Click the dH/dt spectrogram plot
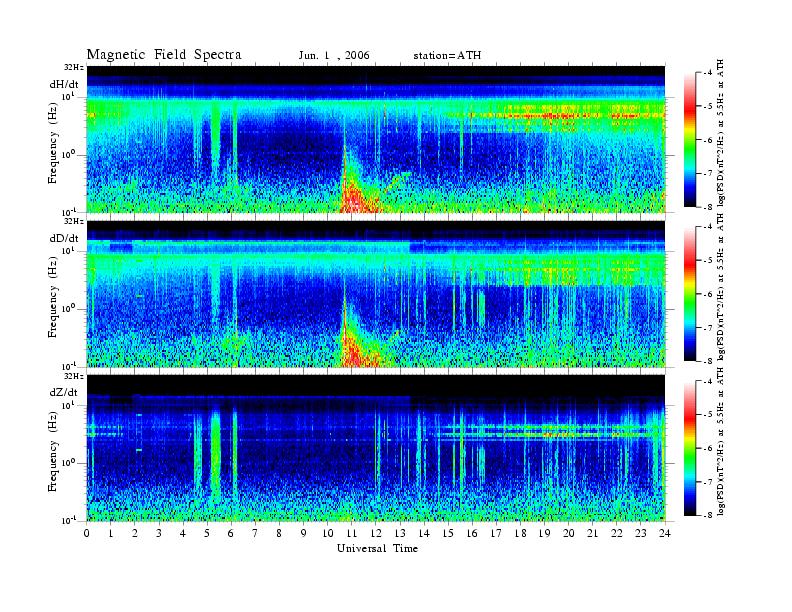Image resolution: width=792 pixels, height=612 pixels. click(x=376, y=139)
